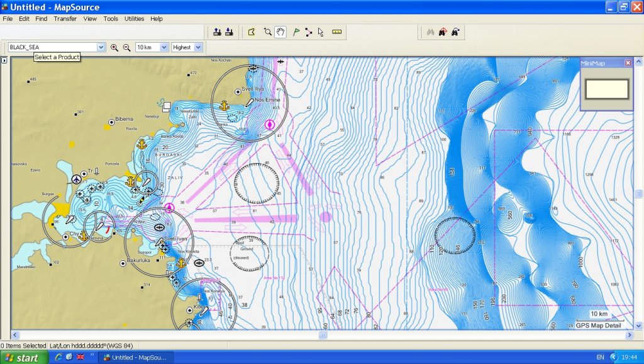This screenshot has width=644, height=364.
Task: Select the Distance/Bearing ruler tool
Action: point(337,32)
